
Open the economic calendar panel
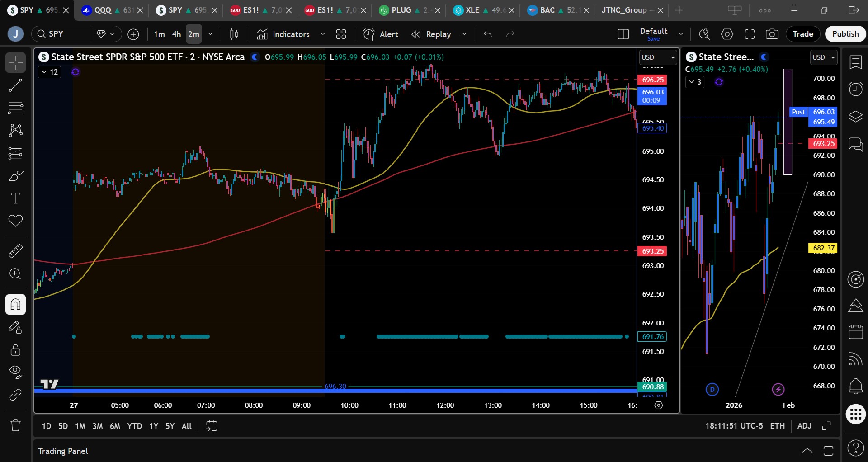pos(855,332)
